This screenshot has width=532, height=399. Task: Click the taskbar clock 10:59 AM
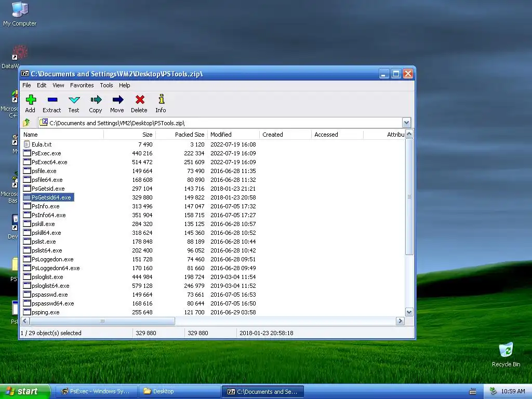click(x=513, y=391)
